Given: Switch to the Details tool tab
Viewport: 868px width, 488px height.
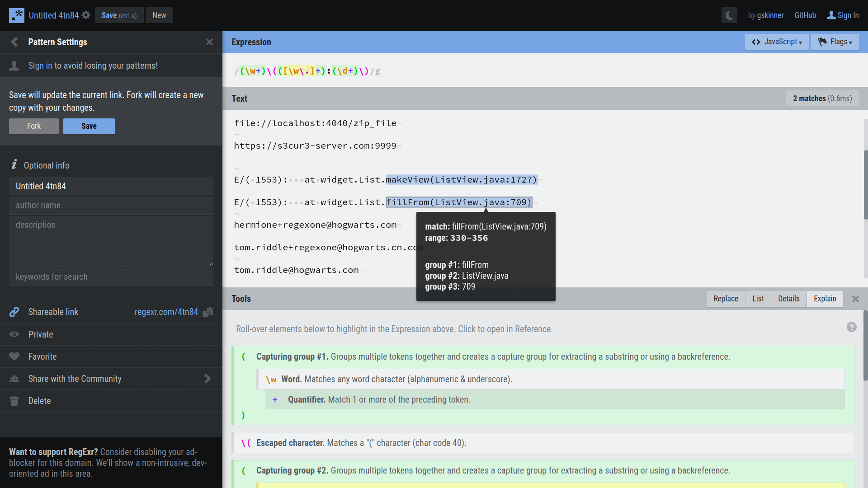Looking at the screenshot, I should coord(788,299).
